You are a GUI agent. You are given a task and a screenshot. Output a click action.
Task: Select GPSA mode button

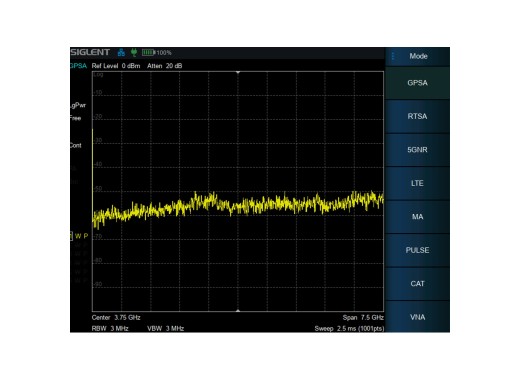pyautogui.click(x=417, y=83)
